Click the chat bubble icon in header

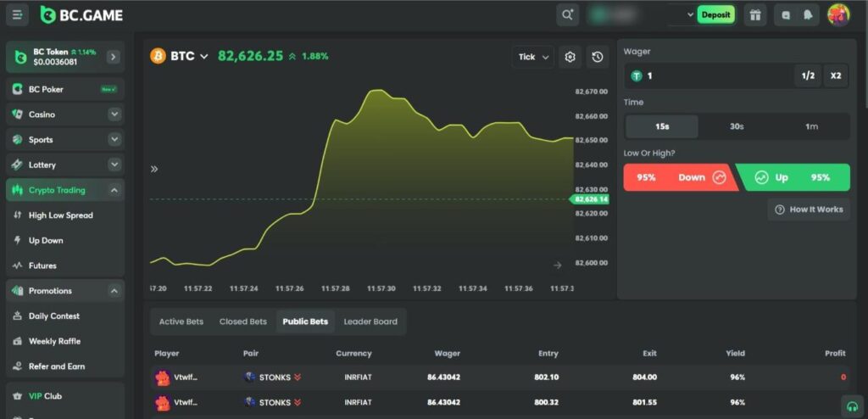tap(786, 14)
